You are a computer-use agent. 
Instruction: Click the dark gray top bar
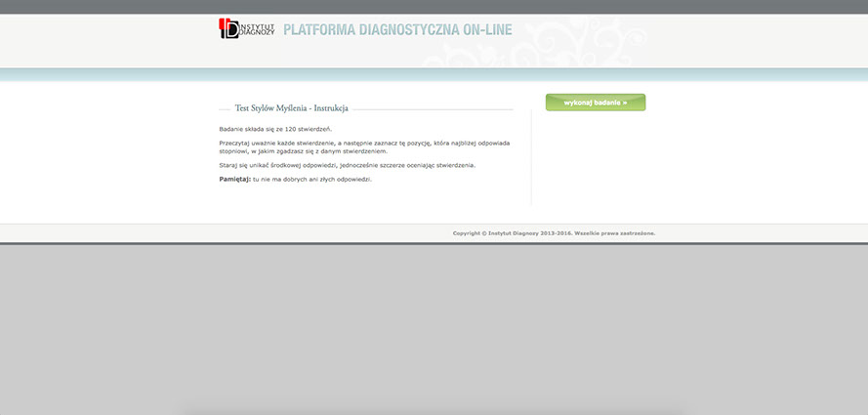pos(434,7)
